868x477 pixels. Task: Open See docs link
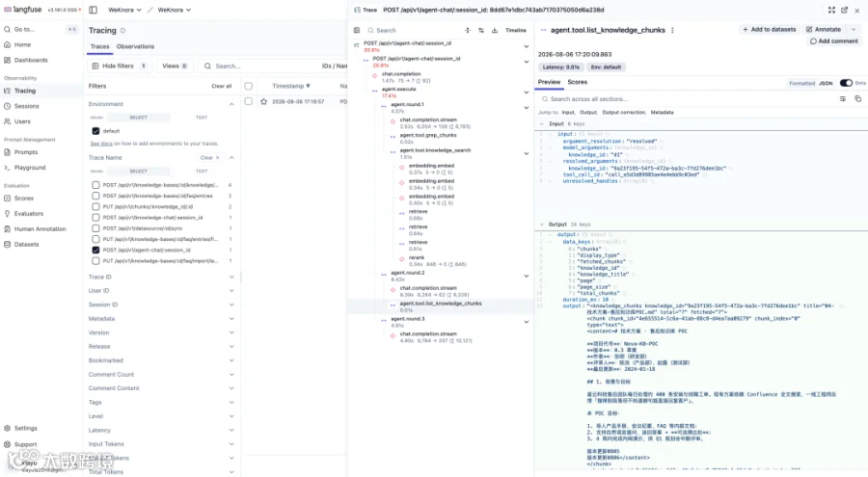pos(101,144)
